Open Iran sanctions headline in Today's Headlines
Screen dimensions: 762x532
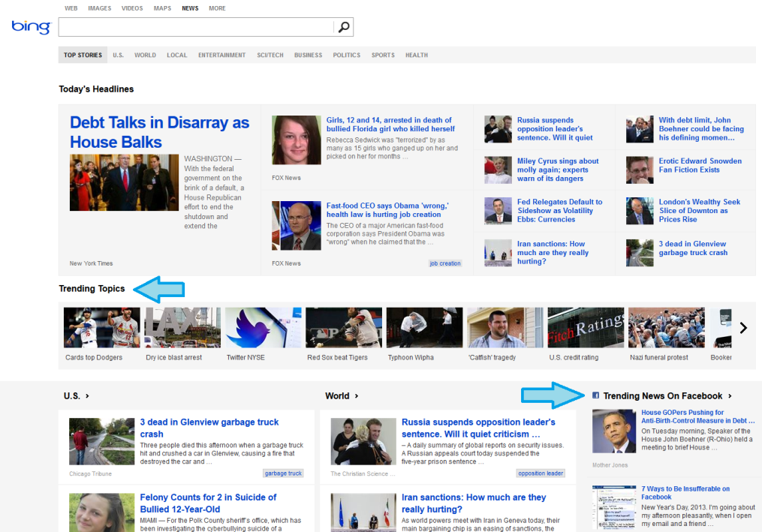[553, 253]
